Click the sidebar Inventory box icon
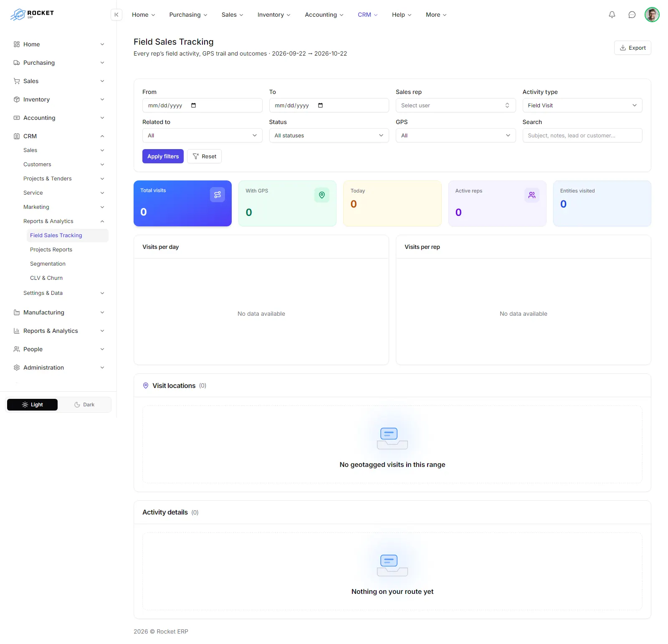 click(17, 99)
